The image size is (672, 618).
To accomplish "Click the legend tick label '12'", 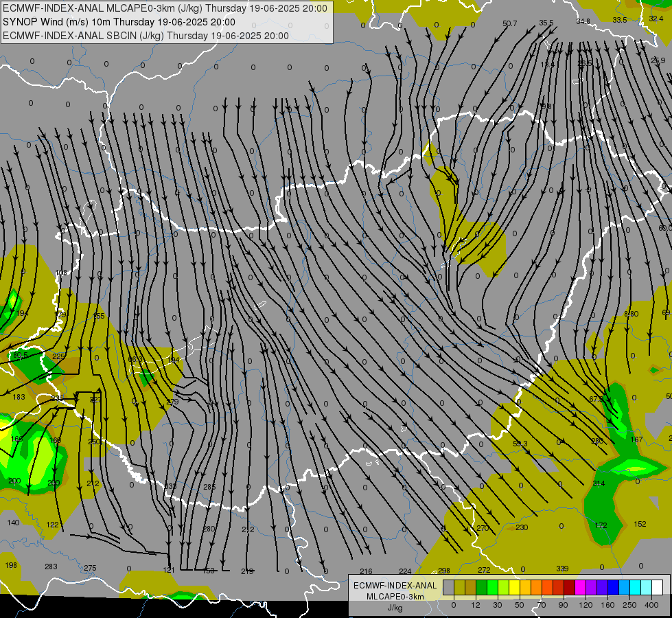I will tap(476, 605).
